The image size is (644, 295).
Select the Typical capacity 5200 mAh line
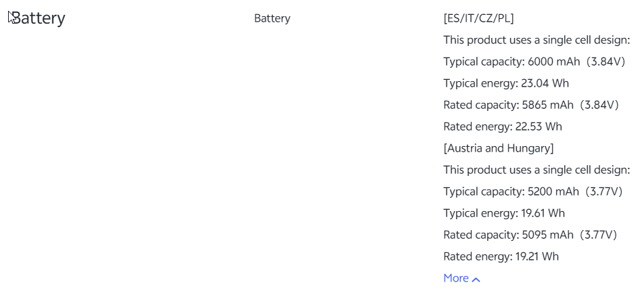[x=512, y=191]
